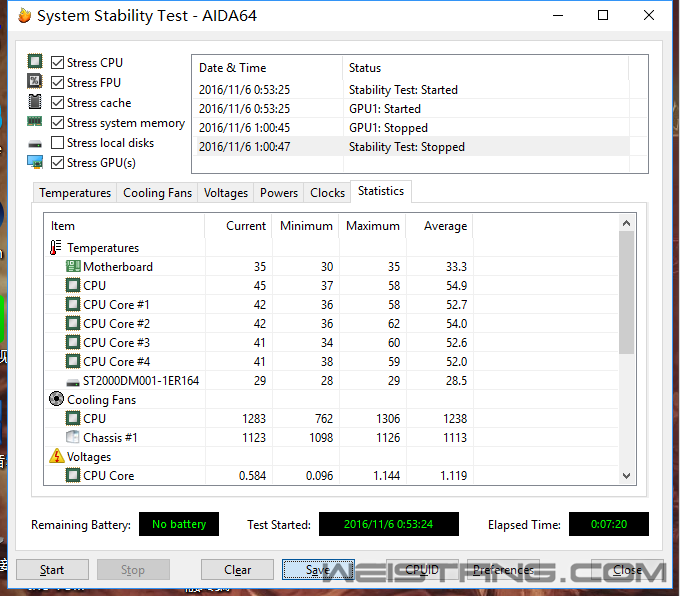This screenshot has width=680, height=596.
Task: Show the Powers tab
Action: tap(279, 193)
